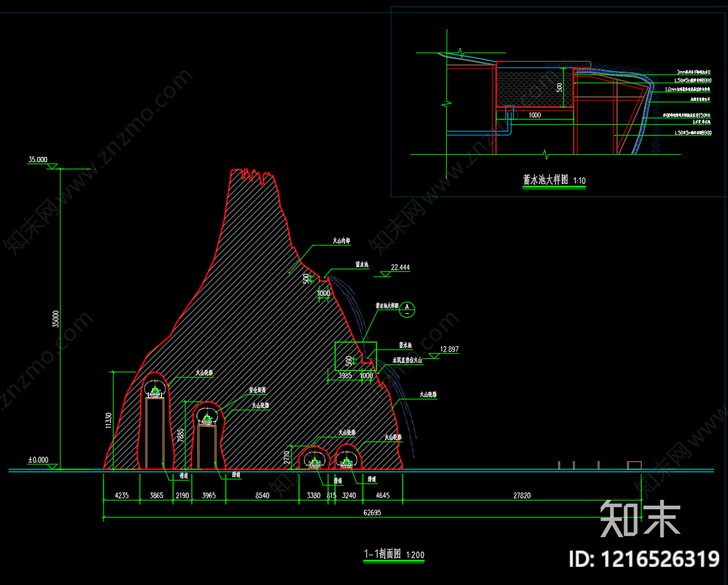Click the "3965" horizontal dimension
Viewport: 728px width, 585px height.
click(x=209, y=495)
